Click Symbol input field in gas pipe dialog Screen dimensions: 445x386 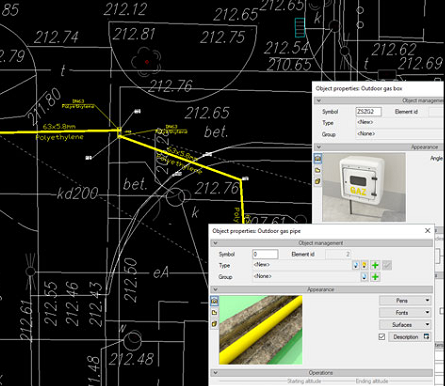(x=265, y=254)
